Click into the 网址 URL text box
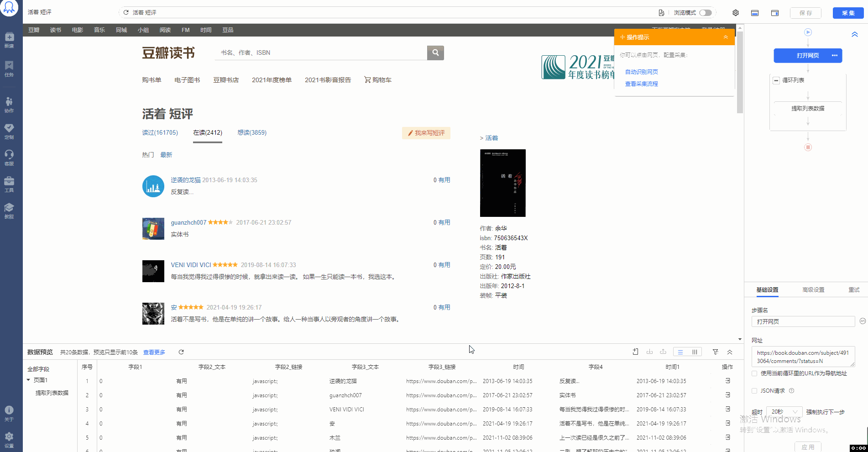The width and height of the screenshot is (868, 452). [x=803, y=357]
